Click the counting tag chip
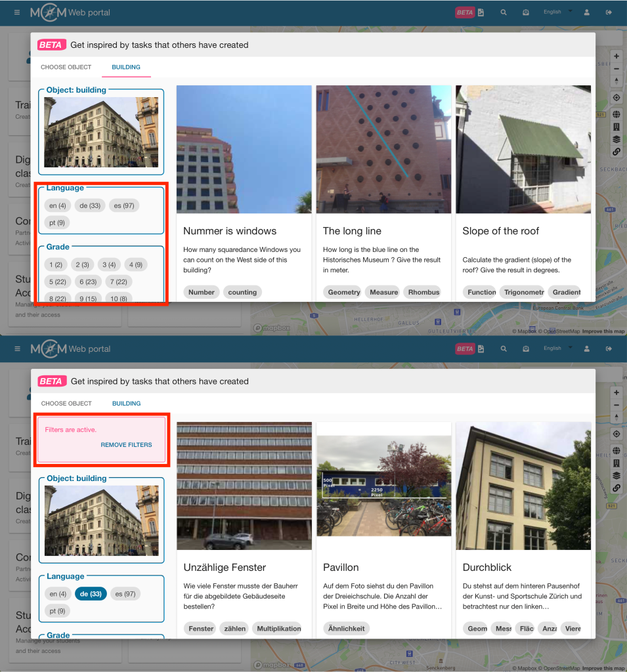The image size is (627, 672). (x=242, y=292)
